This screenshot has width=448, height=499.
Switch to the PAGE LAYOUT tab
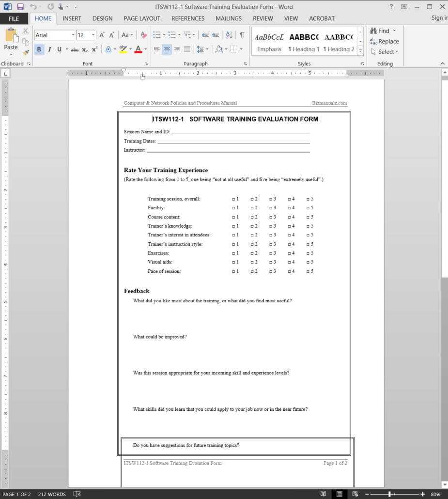tap(142, 19)
